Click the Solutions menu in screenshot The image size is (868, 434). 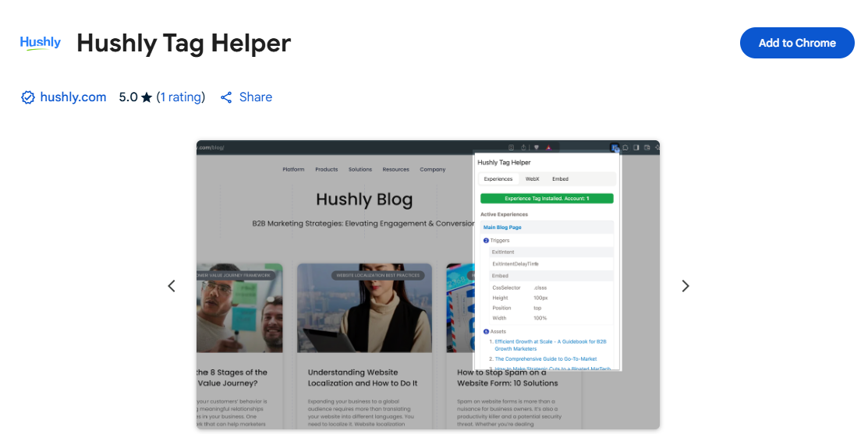360,170
